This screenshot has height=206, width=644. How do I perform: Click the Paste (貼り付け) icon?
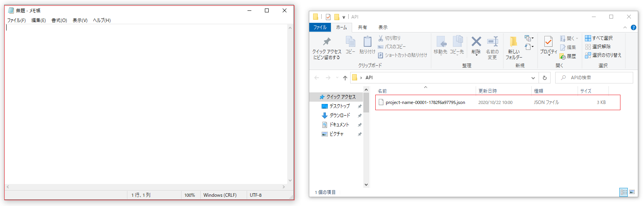[367, 42]
